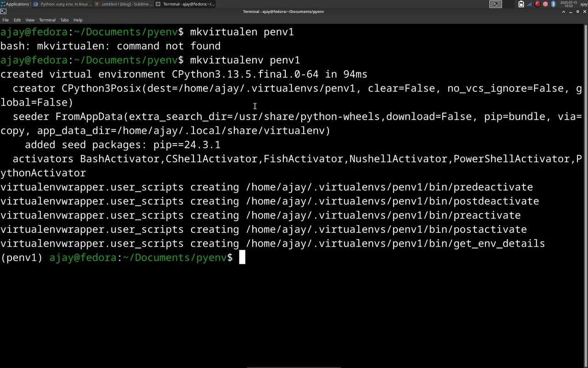Open Bluetooth options from the system tray

(x=554, y=4)
